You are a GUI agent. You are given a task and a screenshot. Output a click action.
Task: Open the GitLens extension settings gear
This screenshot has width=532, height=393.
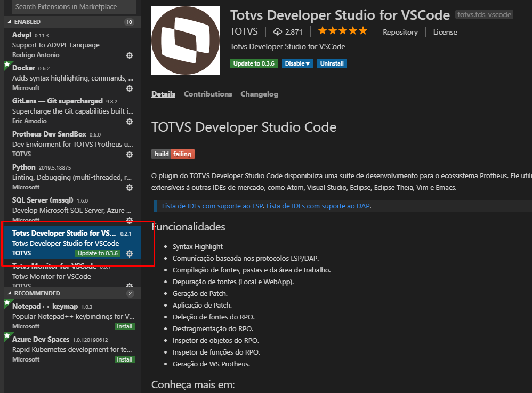[130, 121]
